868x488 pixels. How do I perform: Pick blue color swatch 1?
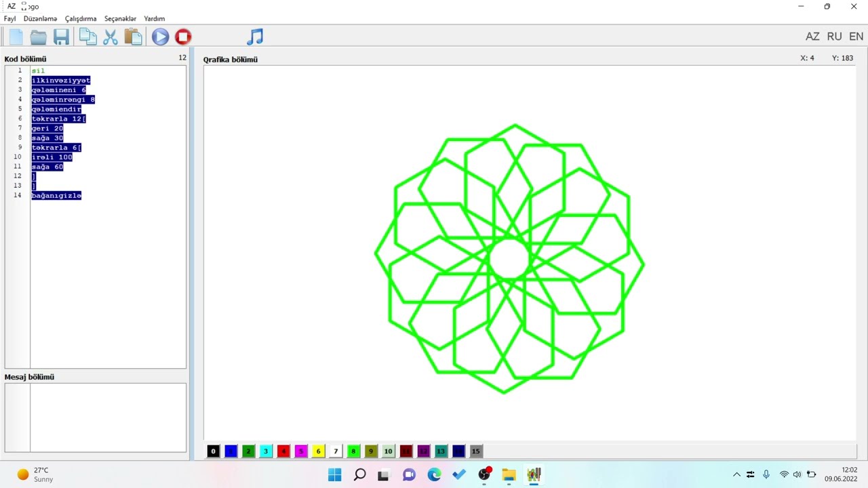point(231,451)
